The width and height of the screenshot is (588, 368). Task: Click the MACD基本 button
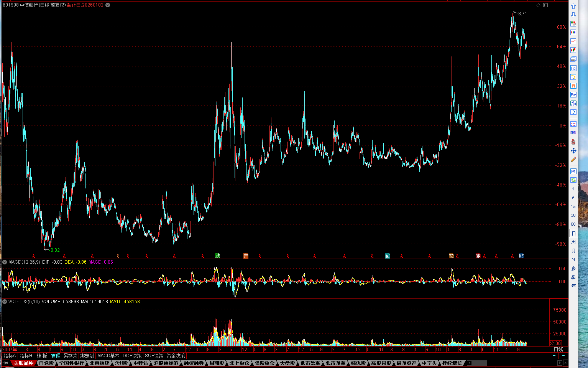(108, 356)
